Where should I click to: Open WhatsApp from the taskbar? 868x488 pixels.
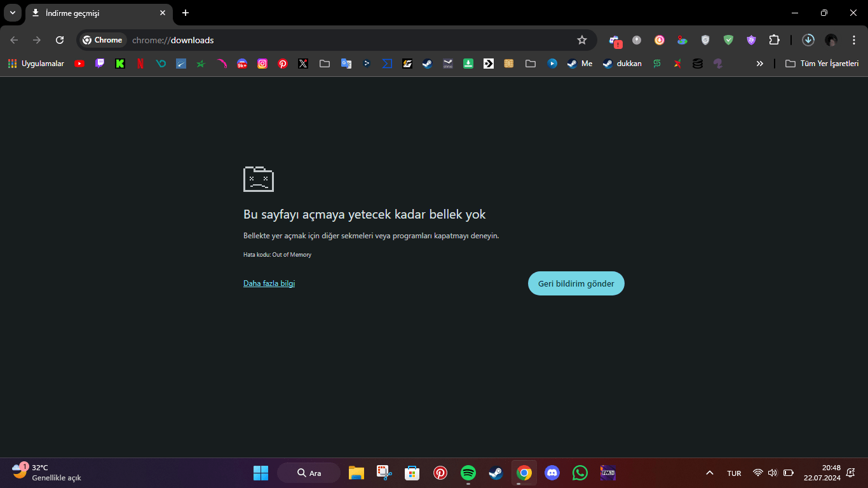click(580, 473)
